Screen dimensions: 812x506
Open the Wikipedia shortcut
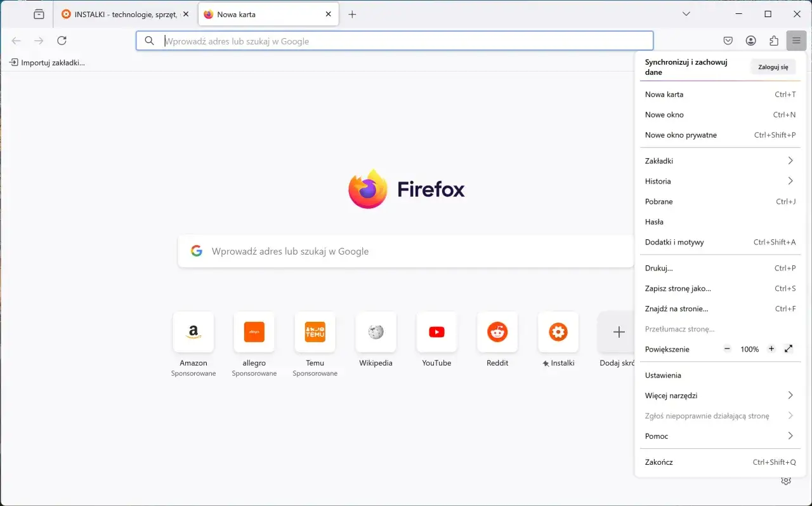pos(376,331)
